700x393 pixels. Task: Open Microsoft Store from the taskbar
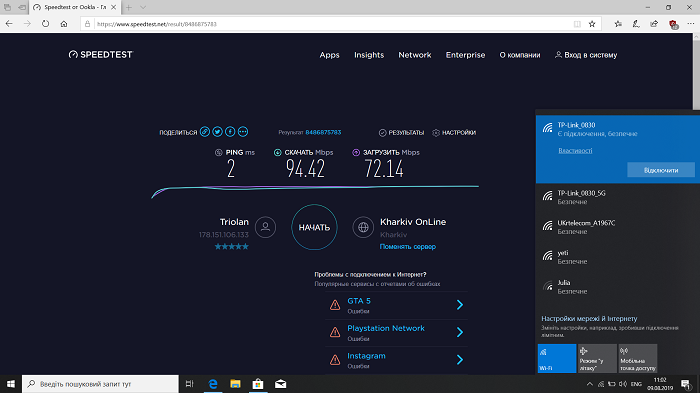tap(258, 384)
